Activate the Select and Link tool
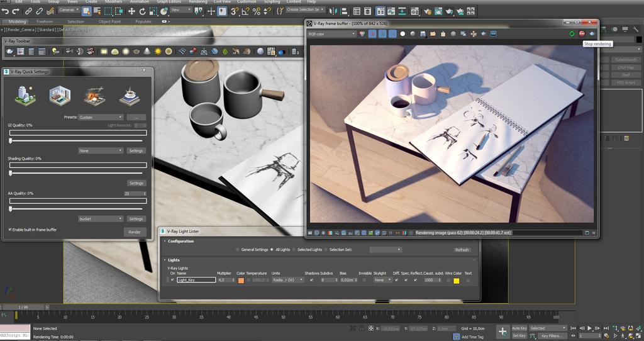 (28, 11)
